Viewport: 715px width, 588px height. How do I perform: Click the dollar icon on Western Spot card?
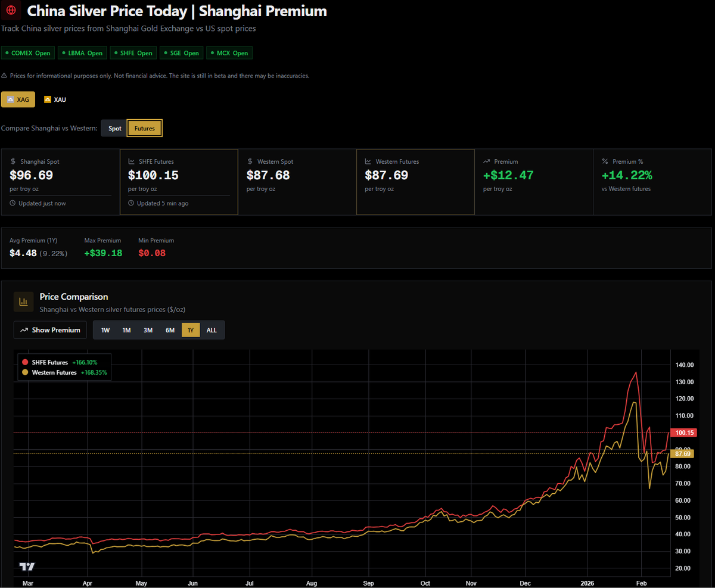pyautogui.click(x=250, y=161)
